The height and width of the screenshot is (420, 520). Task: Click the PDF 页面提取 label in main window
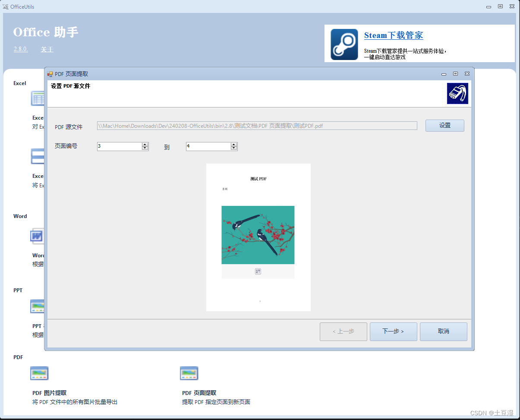click(199, 393)
